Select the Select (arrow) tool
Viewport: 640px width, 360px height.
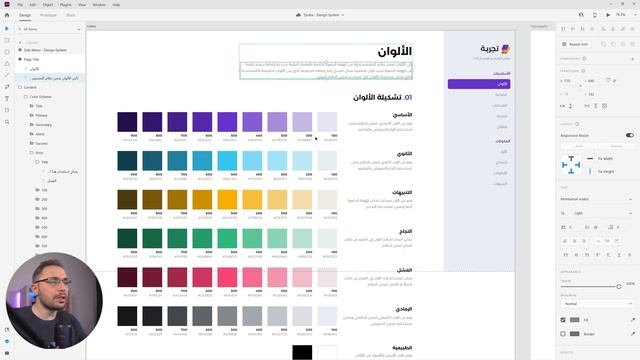[x=7, y=29]
